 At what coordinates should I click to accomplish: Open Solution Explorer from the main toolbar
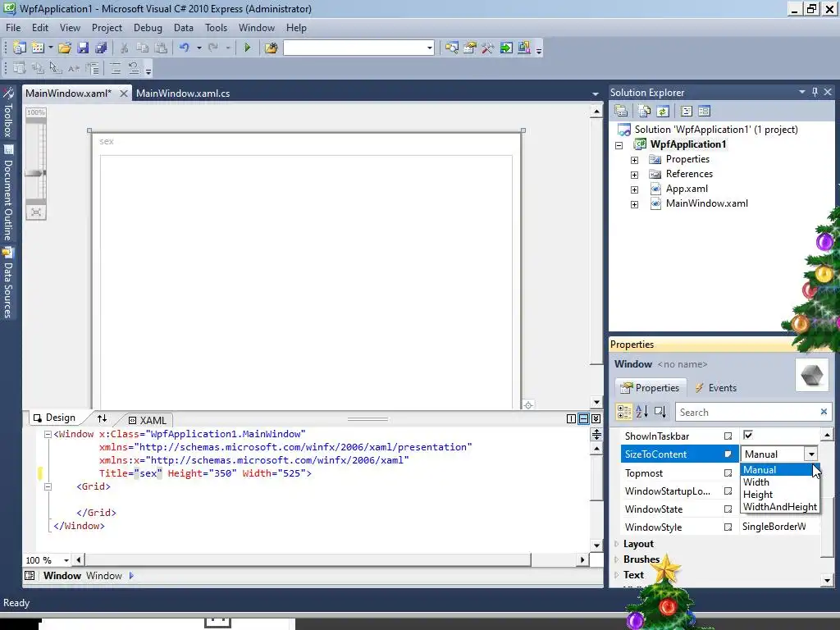click(x=452, y=48)
